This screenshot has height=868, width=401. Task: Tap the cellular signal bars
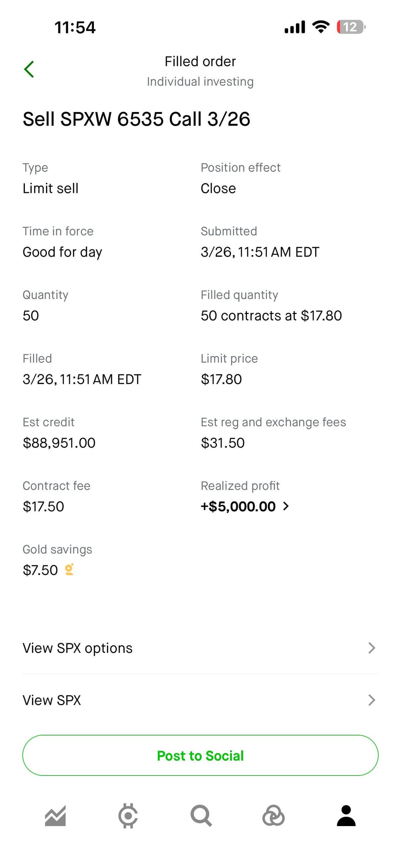tap(295, 27)
